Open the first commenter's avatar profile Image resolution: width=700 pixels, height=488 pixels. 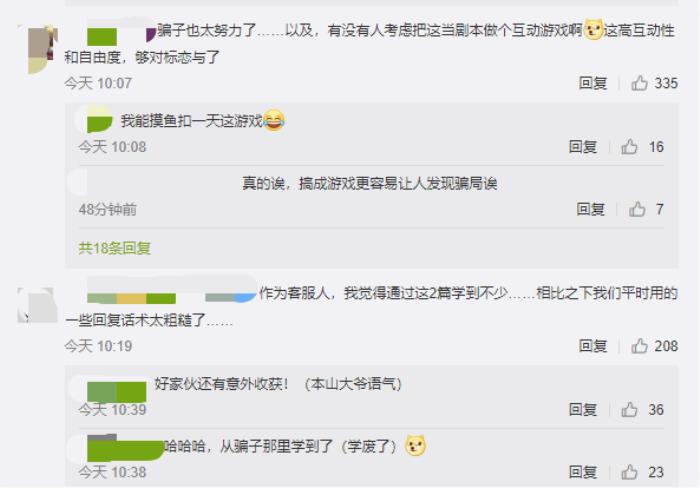click(x=38, y=48)
